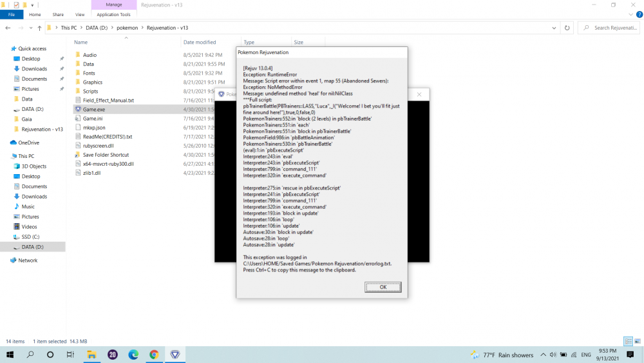This screenshot has height=363, width=644.
Task: Open Google Chrome from taskbar
Action: click(154, 355)
